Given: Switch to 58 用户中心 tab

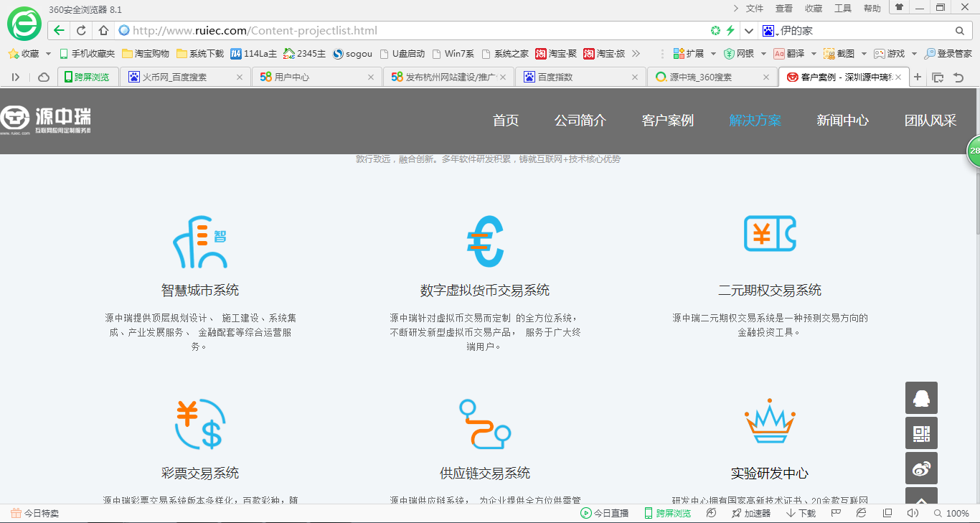Looking at the screenshot, I should pyautogui.click(x=317, y=77).
